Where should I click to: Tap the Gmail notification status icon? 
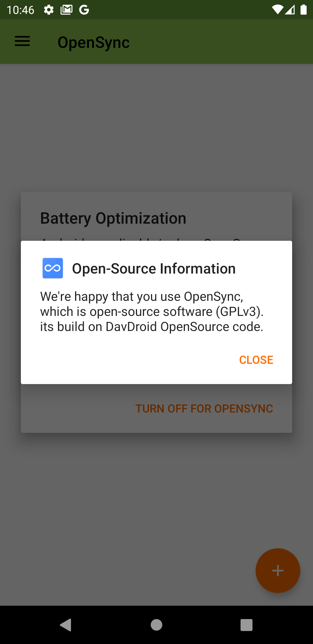[66, 10]
